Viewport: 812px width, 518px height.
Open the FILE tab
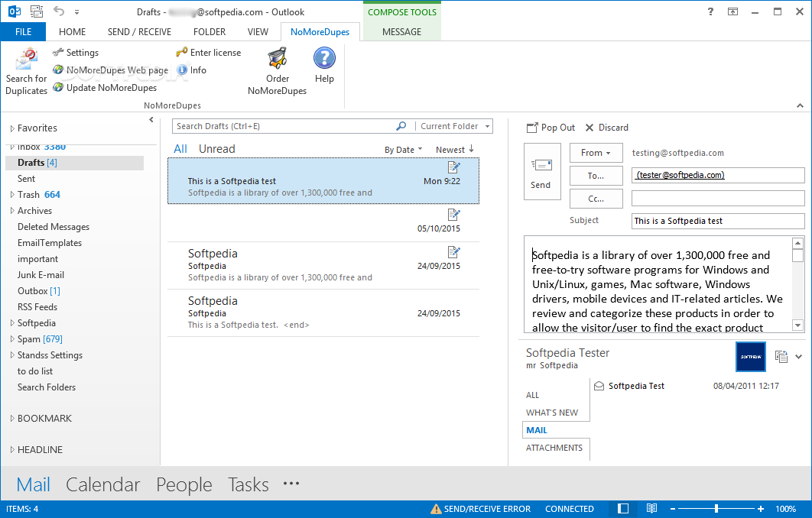pos(23,31)
